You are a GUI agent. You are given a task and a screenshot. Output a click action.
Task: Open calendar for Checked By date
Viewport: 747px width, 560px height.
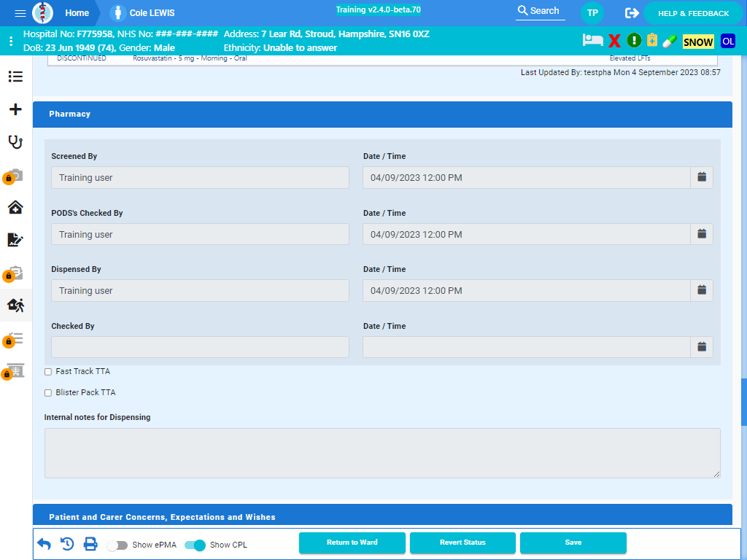[702, 347]
